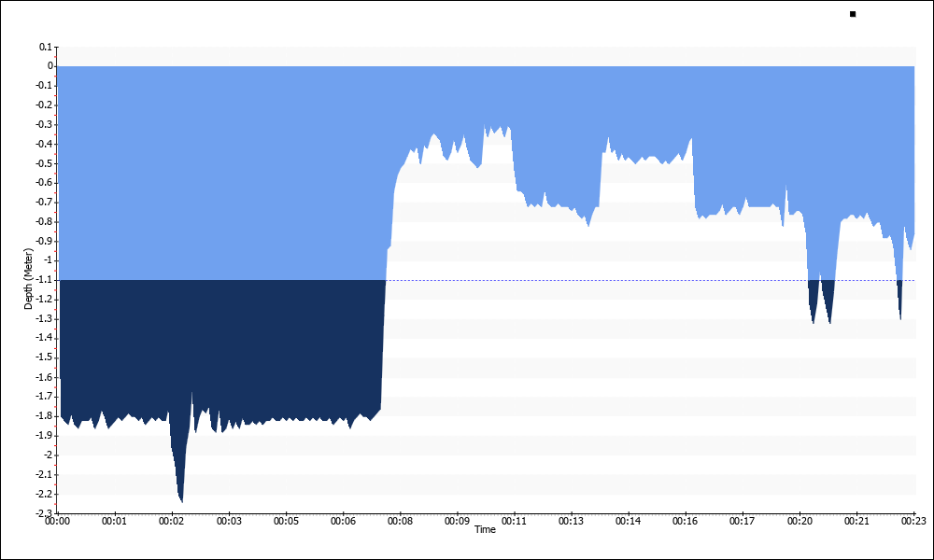Click the 00:14 time axis label
Screen dimensions: 934x560
tap(629, 522)
